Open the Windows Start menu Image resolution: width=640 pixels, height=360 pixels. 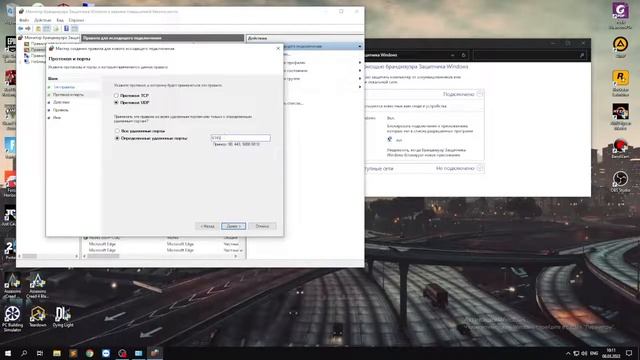point(8,353)
